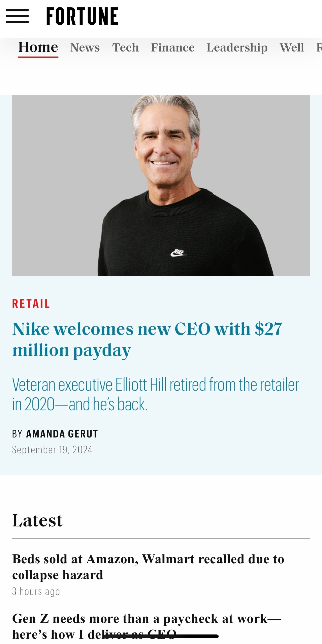Viewport: 322px width, 644px height.
Task: Tap the September 19, 2024 date
Action: click(52, 449)
